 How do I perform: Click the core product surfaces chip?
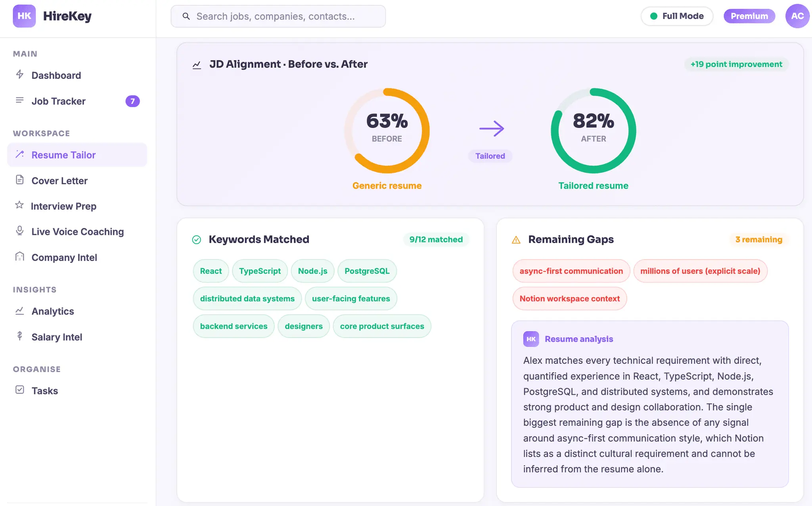click(382, 326)
